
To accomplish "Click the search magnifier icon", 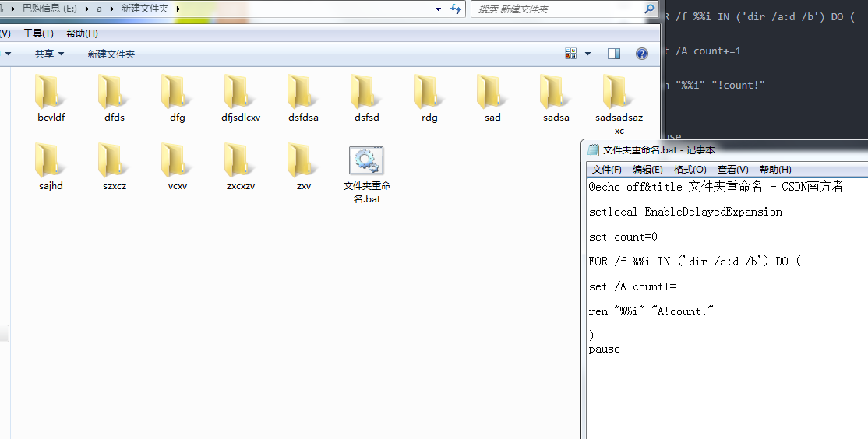I will [x=649, y=9].
